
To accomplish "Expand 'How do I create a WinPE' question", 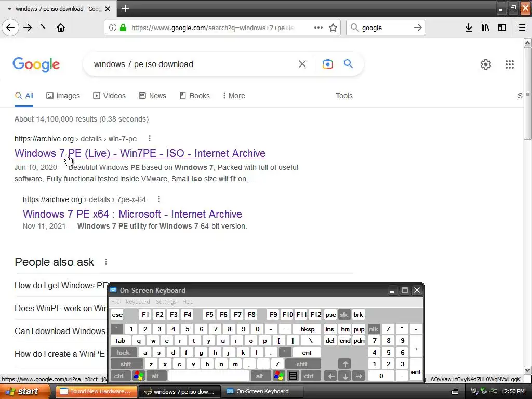I will (60, 354).
